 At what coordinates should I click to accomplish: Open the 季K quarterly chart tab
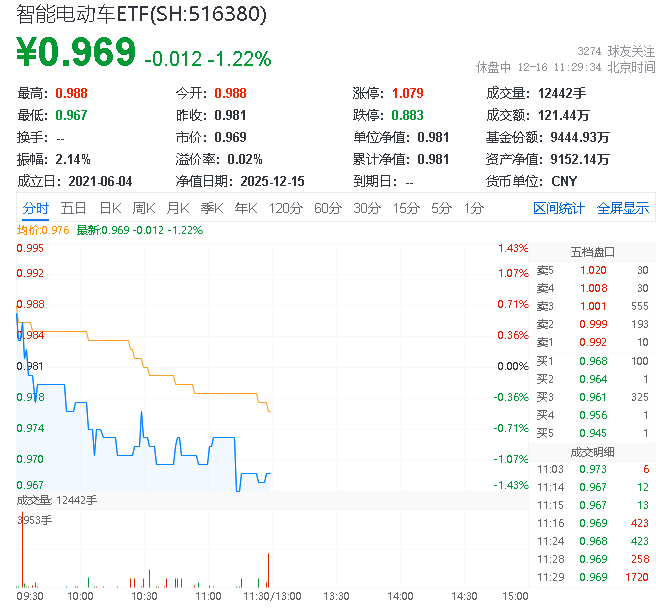[x=211, y=208]
